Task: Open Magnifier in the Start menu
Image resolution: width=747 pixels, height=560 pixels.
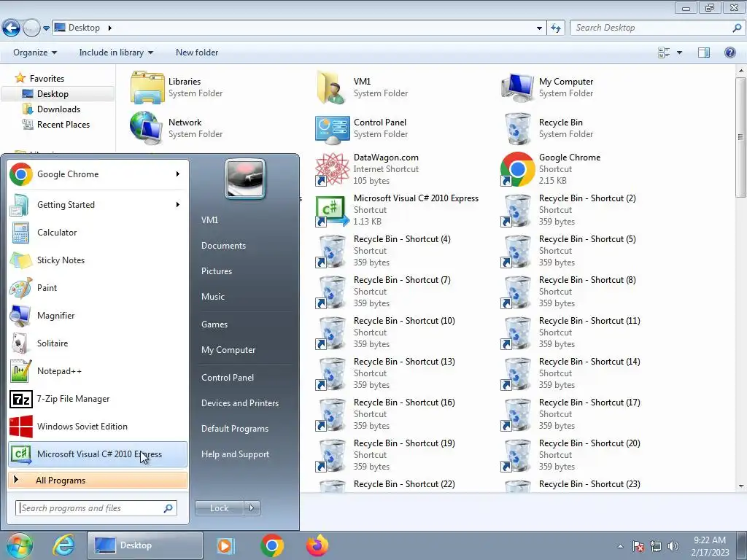Action: click(x=98, y=315)
